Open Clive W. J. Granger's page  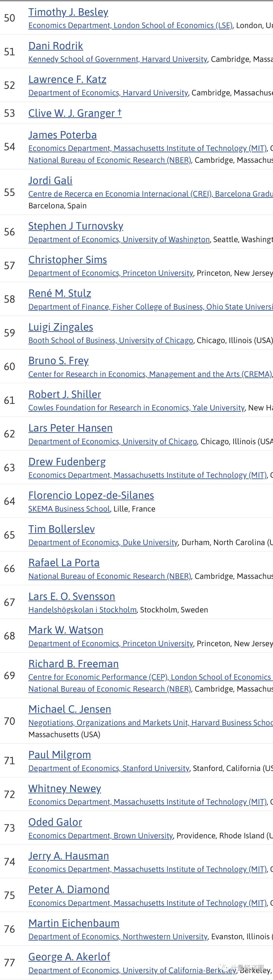[x=75, y=113]
